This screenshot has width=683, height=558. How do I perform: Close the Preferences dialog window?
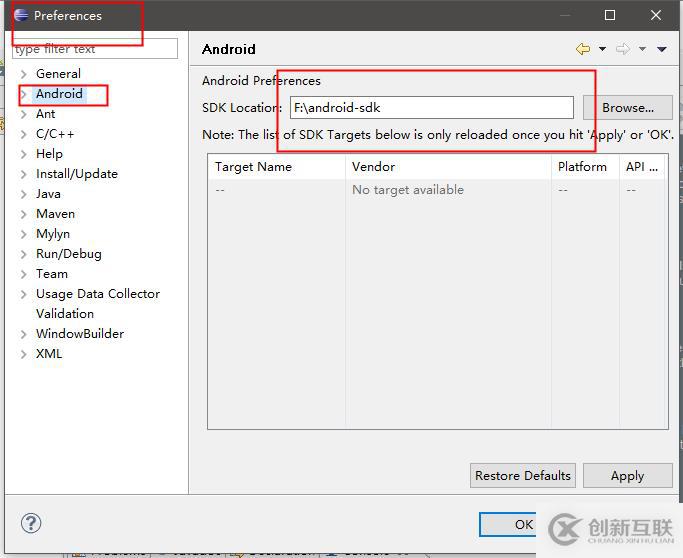(x=656, y=15)
